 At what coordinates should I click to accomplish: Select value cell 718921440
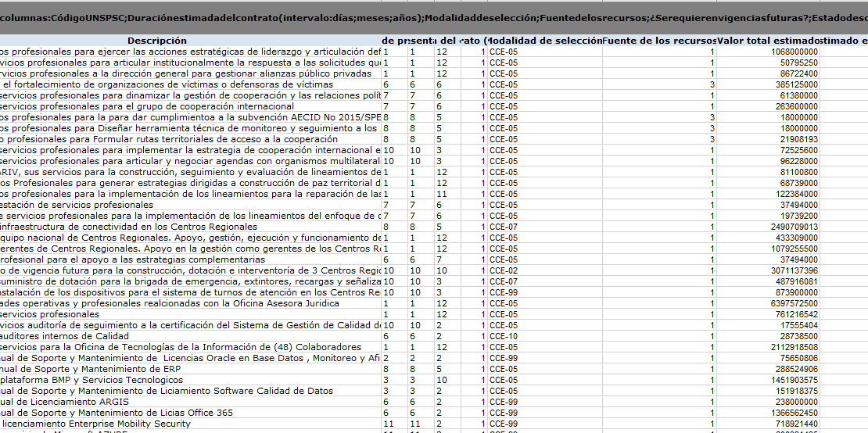point(769,424)
